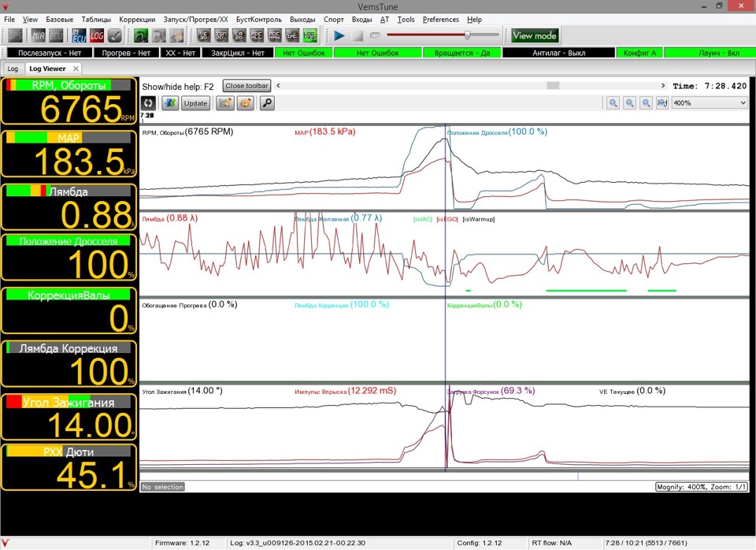Expand the БустКонтроль menu

tap(259, 19)
